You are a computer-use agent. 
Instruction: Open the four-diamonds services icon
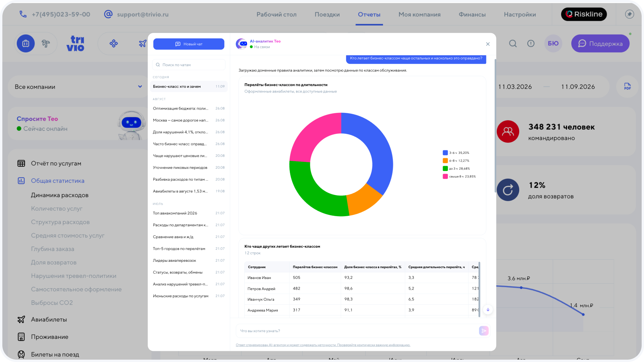pyautogui.click(x=114, y=43)
